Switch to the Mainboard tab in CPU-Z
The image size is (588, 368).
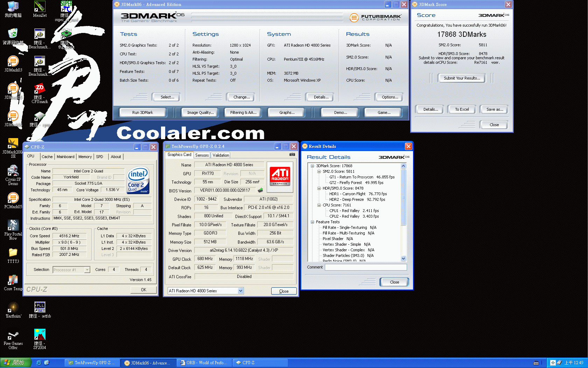[65, 157]
